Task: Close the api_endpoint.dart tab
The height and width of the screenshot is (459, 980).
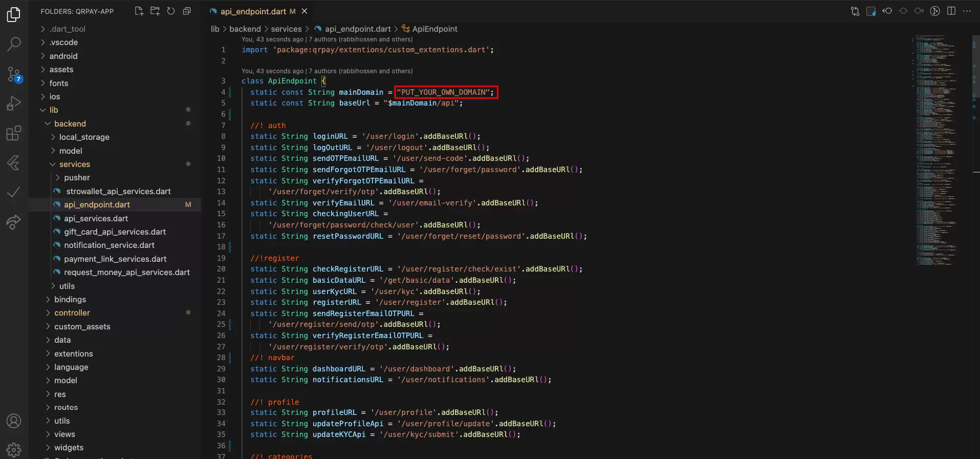Action: [304, 11]
